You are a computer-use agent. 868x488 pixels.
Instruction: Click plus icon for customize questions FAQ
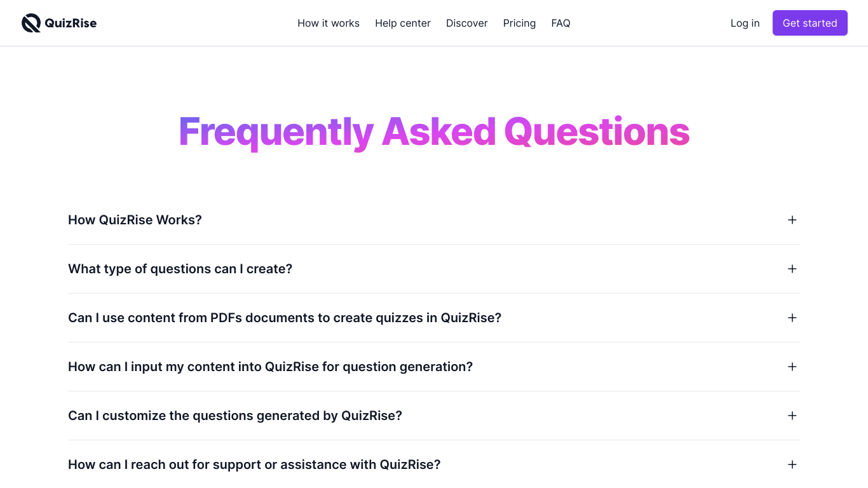tap(792, 416)
